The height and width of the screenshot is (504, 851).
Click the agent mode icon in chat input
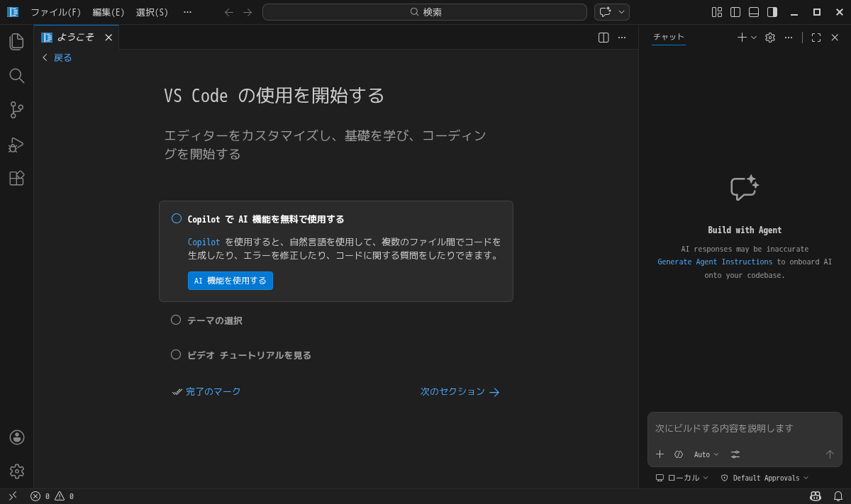679,454
